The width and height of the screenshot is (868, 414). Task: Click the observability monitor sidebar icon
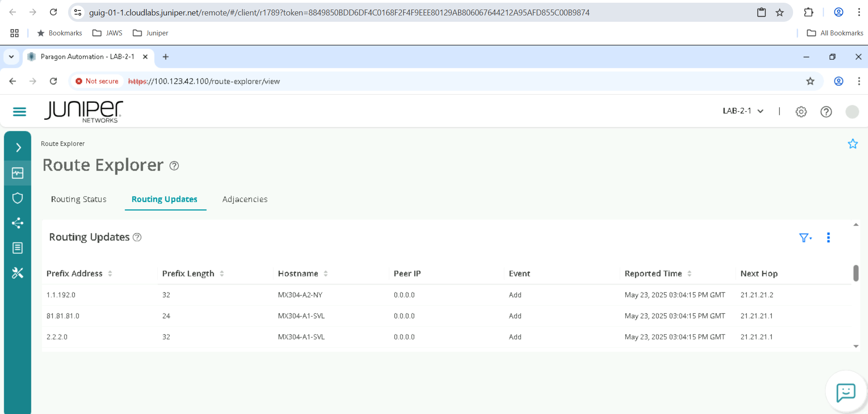coord(18,173)
